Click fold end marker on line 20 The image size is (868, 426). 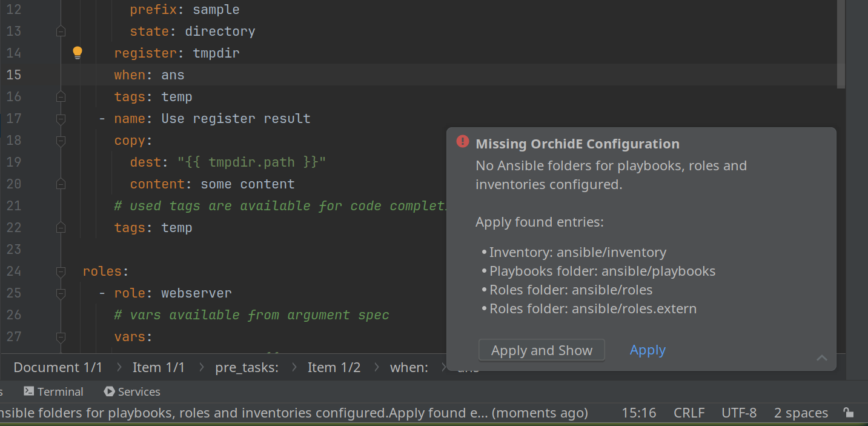coord(61,184)
